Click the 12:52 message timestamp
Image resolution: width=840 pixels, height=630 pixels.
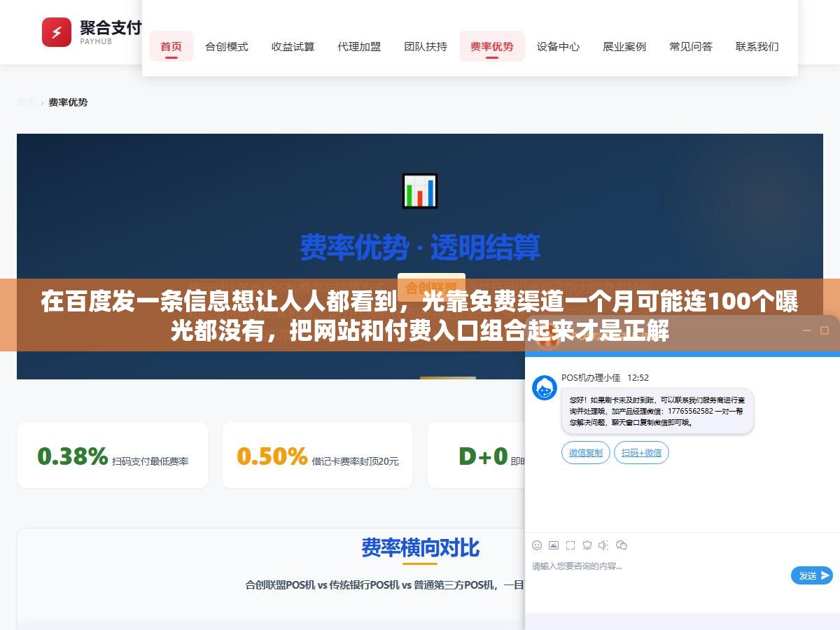[x=638, y=377]
